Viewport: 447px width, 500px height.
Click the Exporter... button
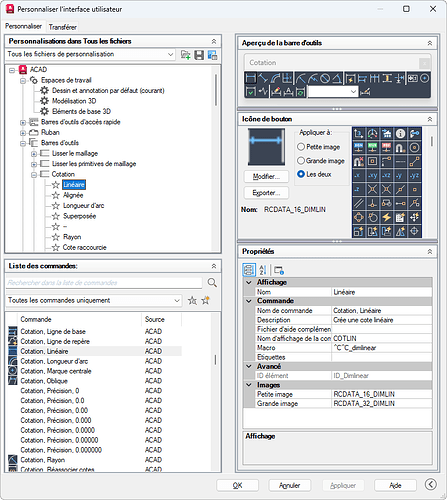pos(266,193)
